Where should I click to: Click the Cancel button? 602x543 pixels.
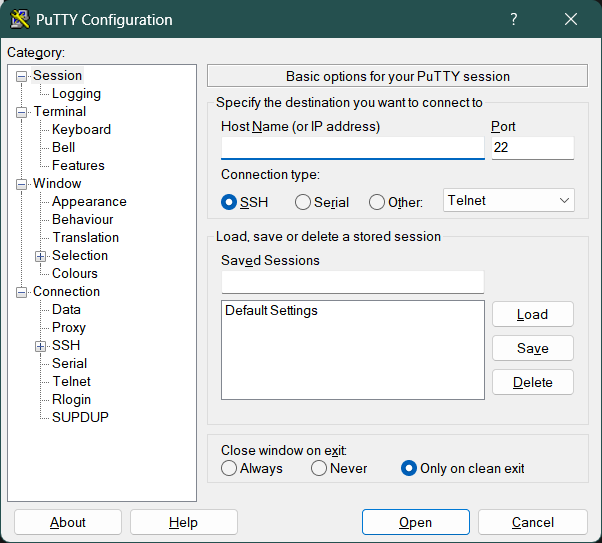tap(533, 522)
